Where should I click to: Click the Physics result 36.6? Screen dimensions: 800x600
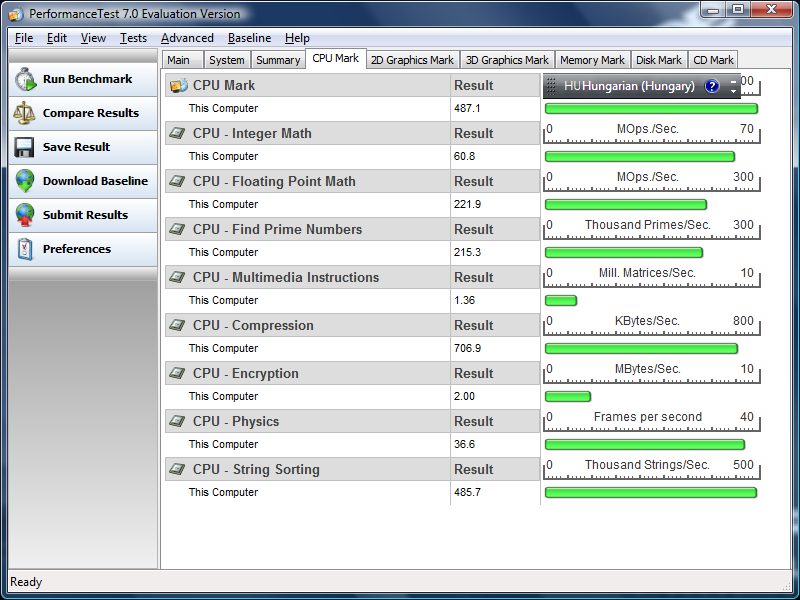coord(465,444)
